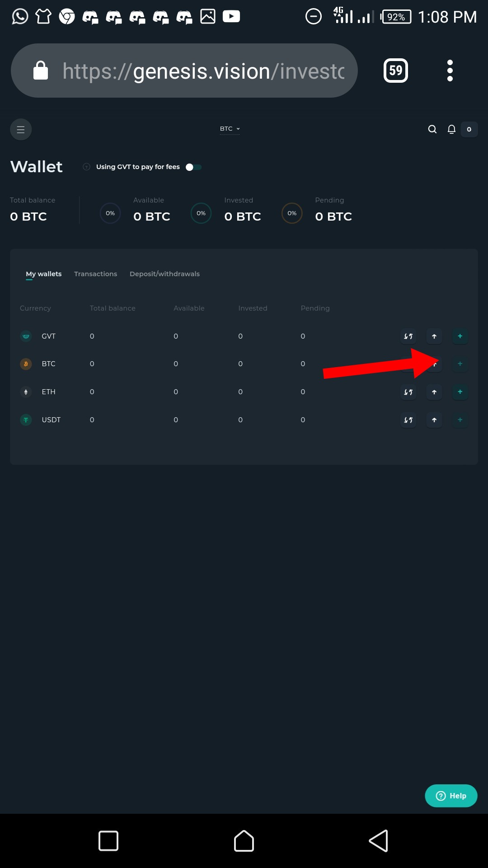Screen dimensions: 488x868
Task: Switch to the Transactions tab
Action: [95, 274]
